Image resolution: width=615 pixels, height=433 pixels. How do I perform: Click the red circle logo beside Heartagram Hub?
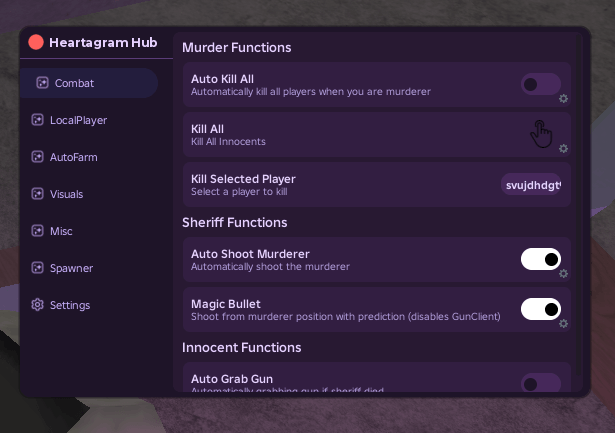pyautogui.click(x=36, y=42)
